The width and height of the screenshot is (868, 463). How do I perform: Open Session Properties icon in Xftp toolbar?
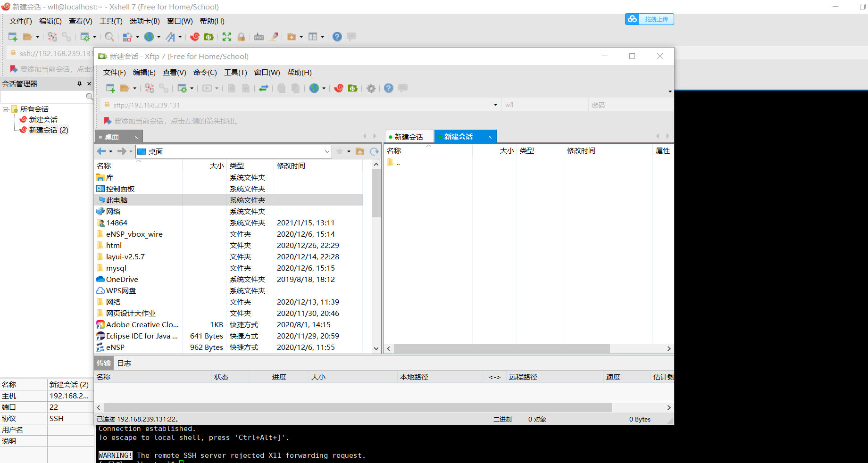click(x=182, y=88)
